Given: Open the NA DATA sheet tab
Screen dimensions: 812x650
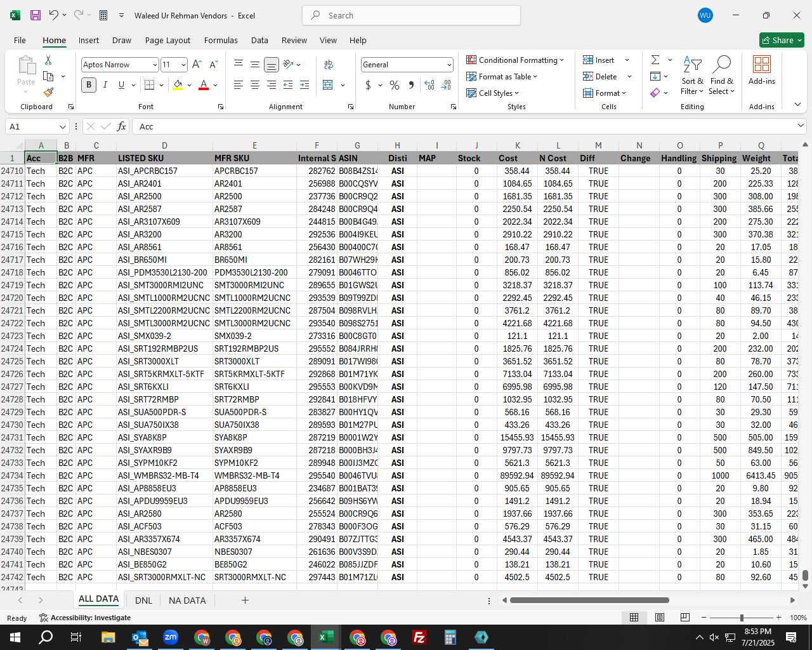Looking at the screenshot, I should pos(187,600).
